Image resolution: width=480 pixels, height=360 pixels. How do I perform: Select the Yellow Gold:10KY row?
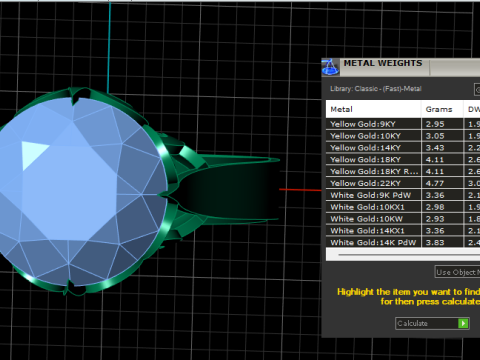(x=403, y=136)
